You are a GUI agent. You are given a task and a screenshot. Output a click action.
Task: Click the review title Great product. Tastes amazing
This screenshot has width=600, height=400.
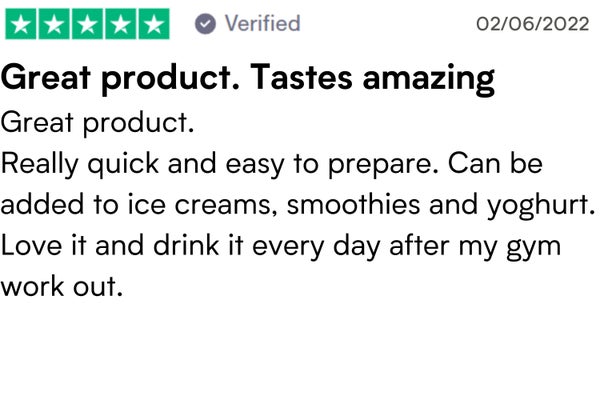pos(248,79)
